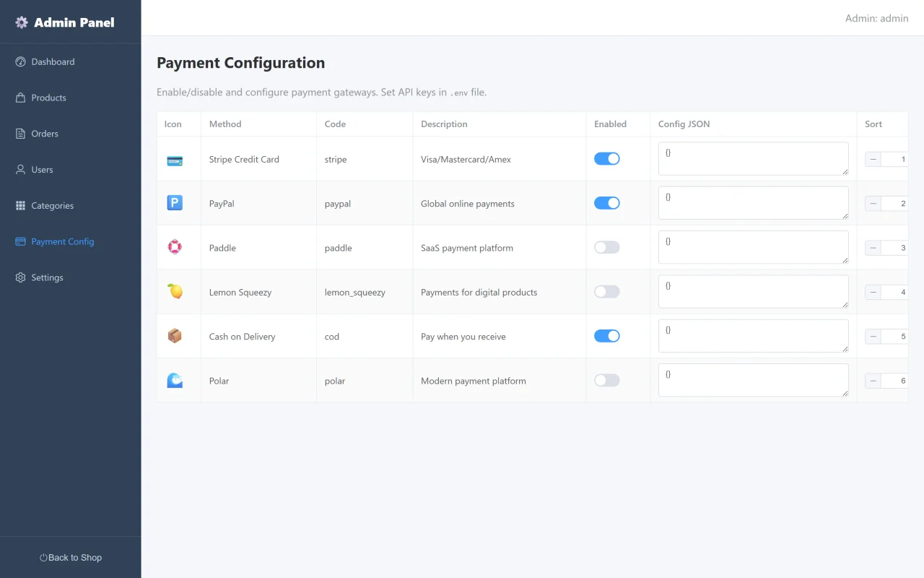Click the Polar Config JSON field
The image size is (924, 578).
(754, 380)
